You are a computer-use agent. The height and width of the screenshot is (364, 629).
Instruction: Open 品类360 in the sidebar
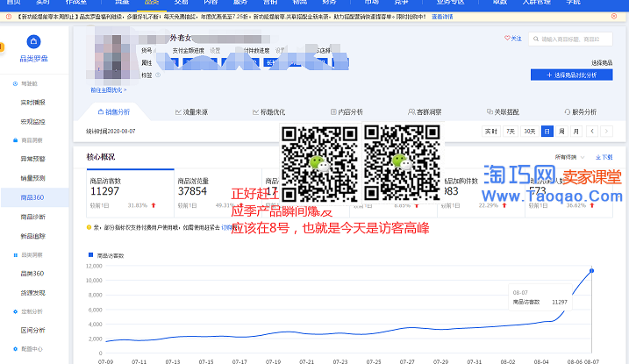[32, 274]
